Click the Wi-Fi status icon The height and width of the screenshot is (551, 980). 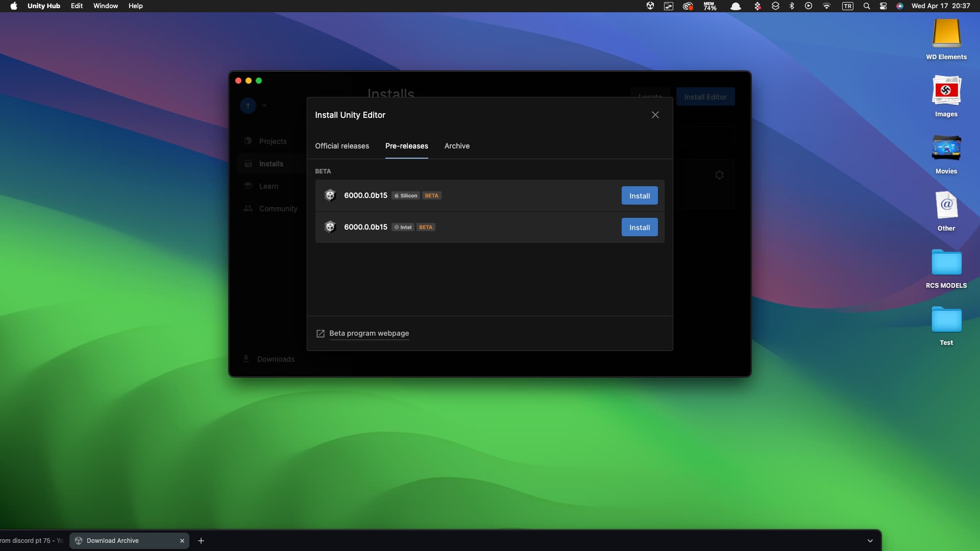coord(826,6)
